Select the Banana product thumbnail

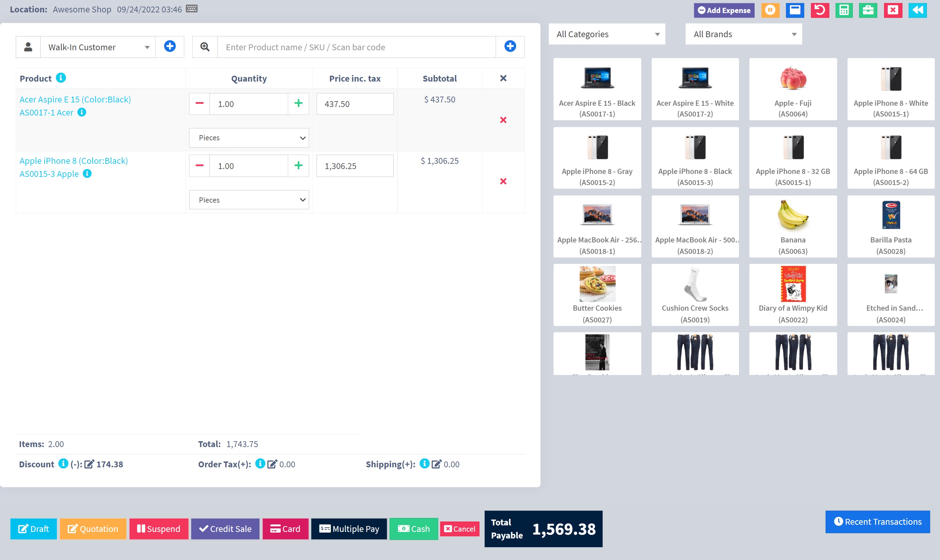(x=793, y=226)
